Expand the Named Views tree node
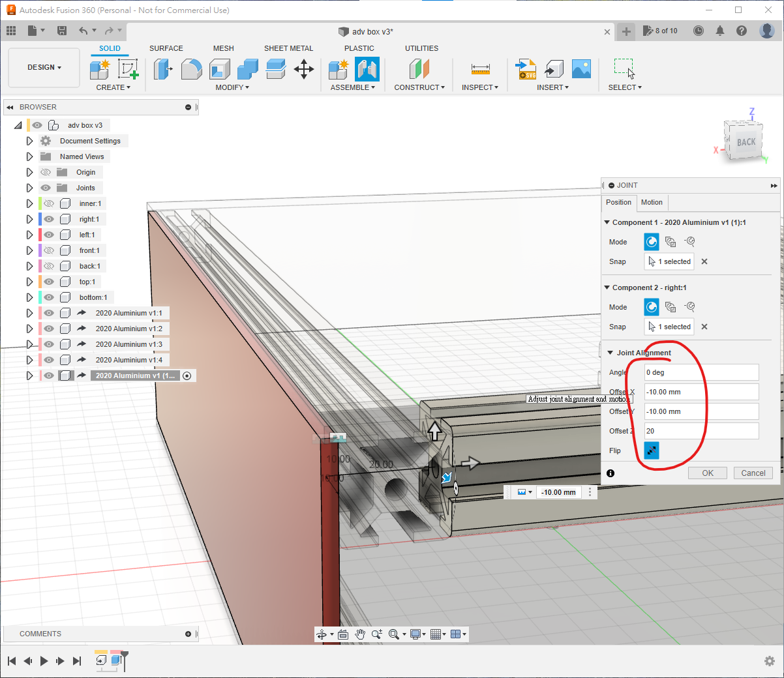The image size is (784, 678). coord(29,156)
